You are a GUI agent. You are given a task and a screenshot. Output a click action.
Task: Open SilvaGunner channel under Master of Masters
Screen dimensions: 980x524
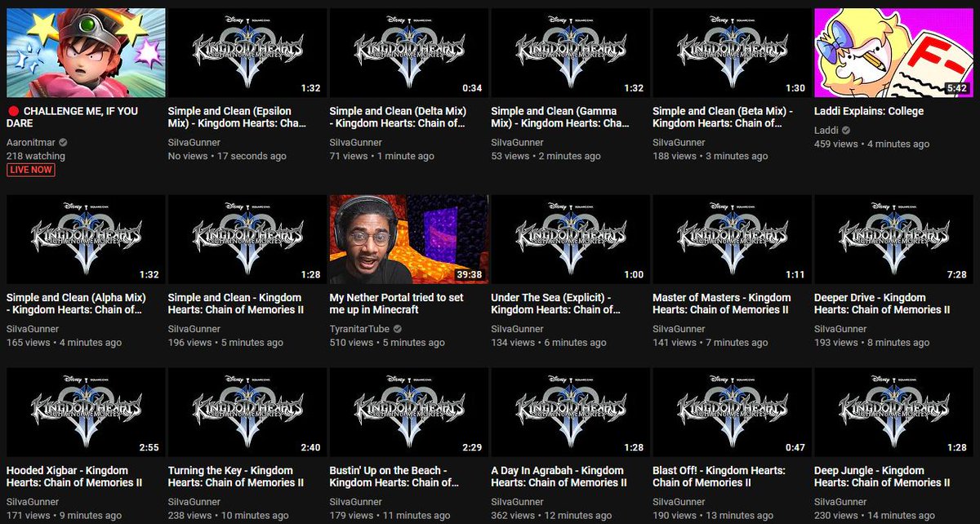click(679, 329)
